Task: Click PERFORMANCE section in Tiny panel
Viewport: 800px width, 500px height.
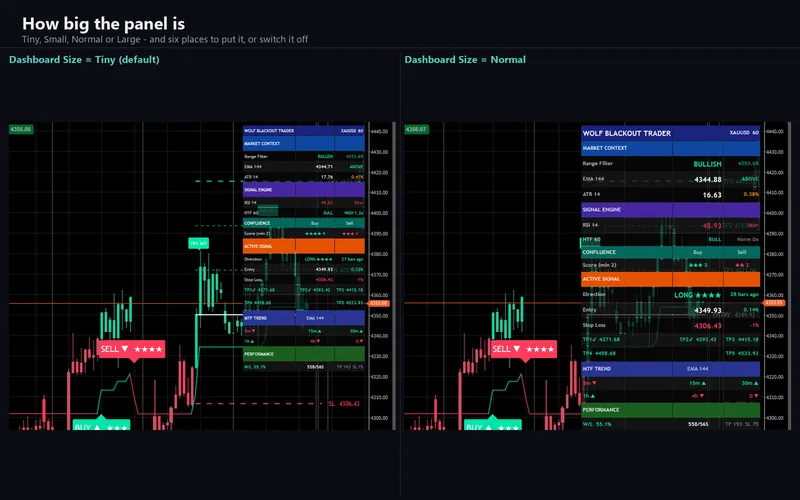Action: (x=304, y=354)
